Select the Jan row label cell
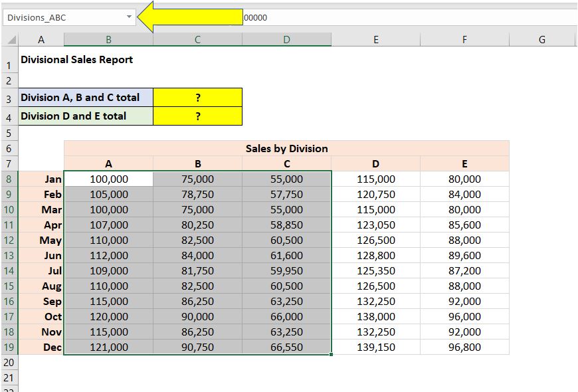 [41, 179]
